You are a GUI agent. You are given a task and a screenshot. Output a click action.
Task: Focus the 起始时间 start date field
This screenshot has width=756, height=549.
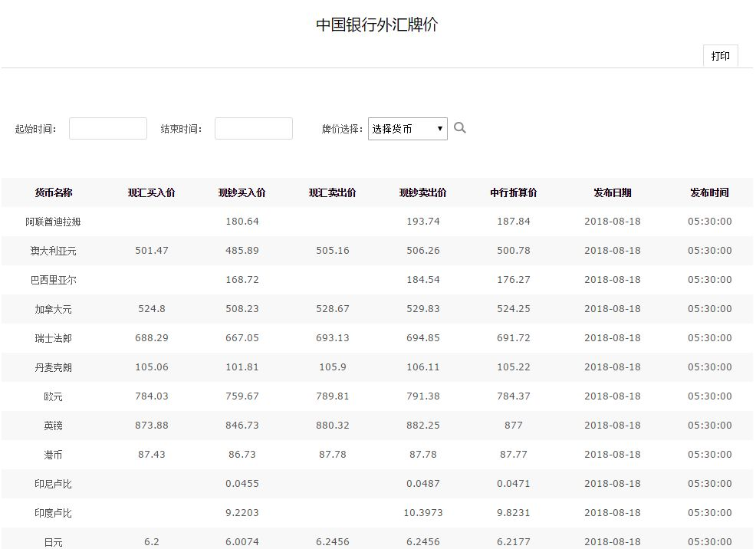point(108,129)
